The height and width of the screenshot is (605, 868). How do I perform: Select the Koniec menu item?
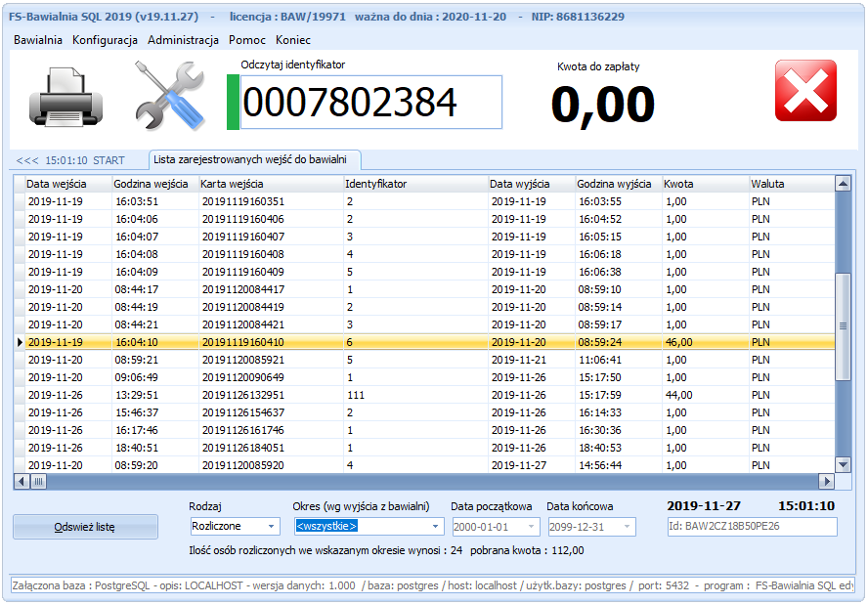coord(293,40)
